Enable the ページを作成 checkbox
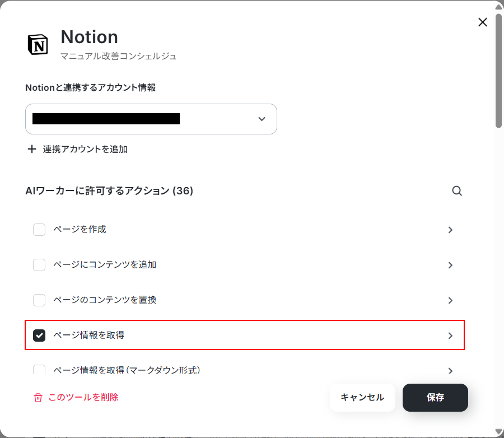The image size is (504, 438). click(39, 230)
